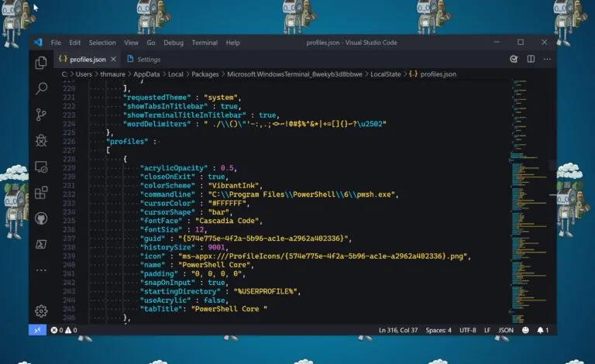
Task: Open the View menu
Action: pyautogui.click(x=131, y=43)
